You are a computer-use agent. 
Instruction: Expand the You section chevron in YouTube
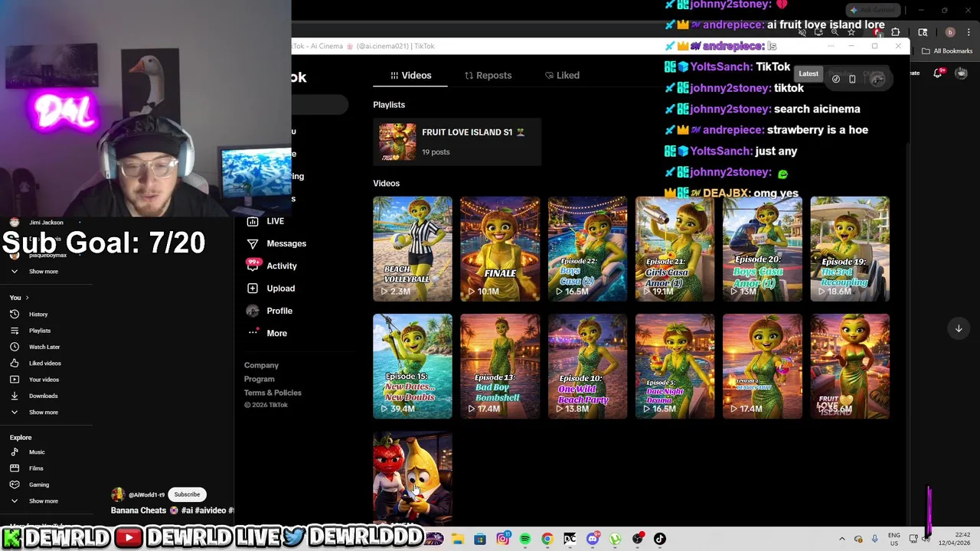click(x=27, y=298)
